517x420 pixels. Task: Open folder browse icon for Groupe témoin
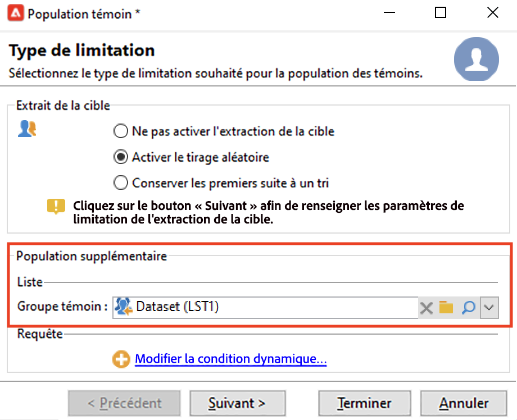(x=446, y=308)
